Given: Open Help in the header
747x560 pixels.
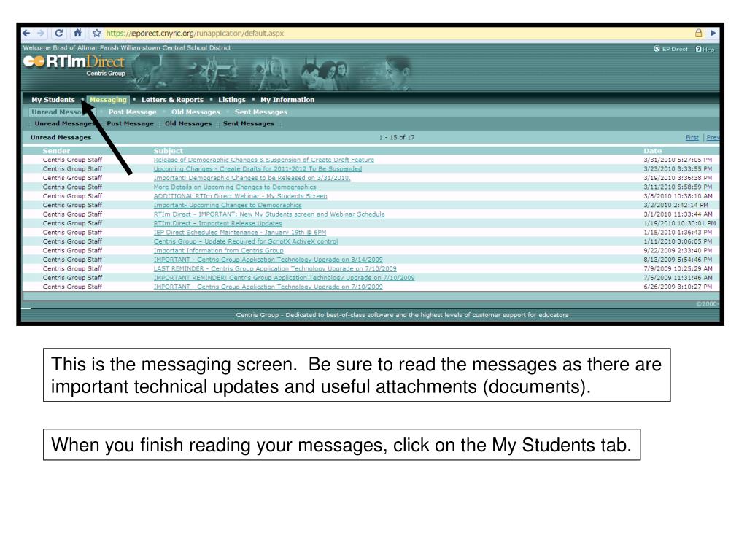Looking at the screenshot, I should point(705,49).
